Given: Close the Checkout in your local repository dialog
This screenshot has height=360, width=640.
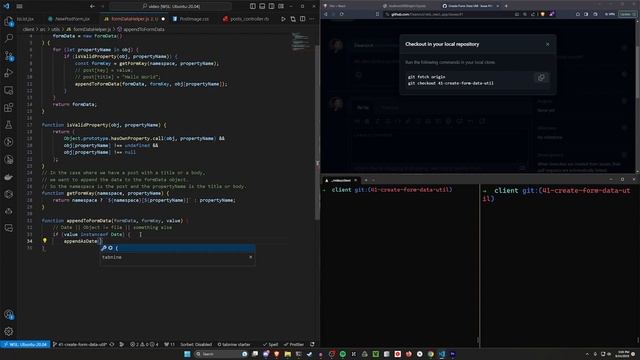Looking at the screenshot, I should 547,44.
